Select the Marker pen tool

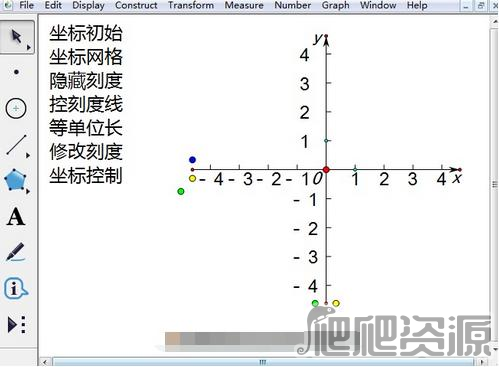tap(15, 252)
